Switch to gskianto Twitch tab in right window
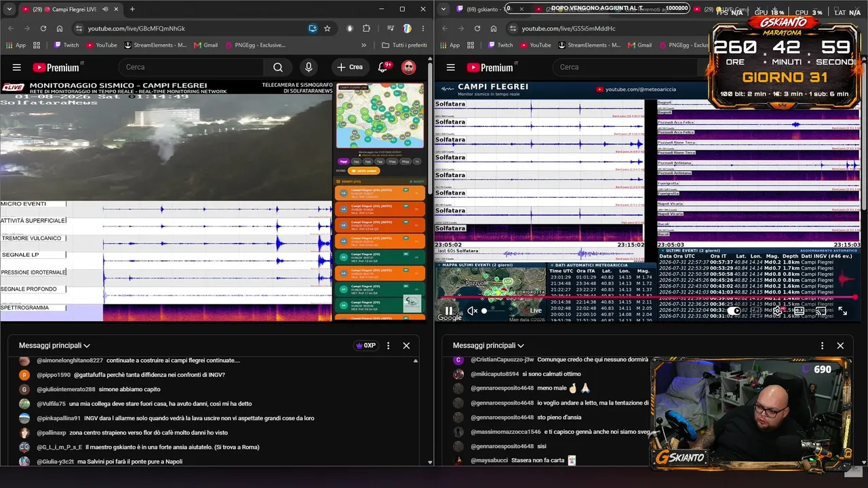The height and width of the screenshot is (488, 868). click(487, 9)
